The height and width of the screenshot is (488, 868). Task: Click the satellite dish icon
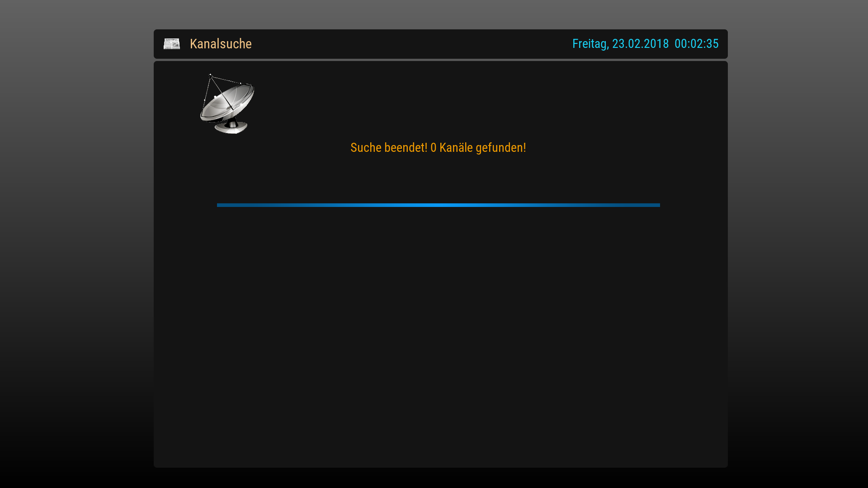click(227, 103)
